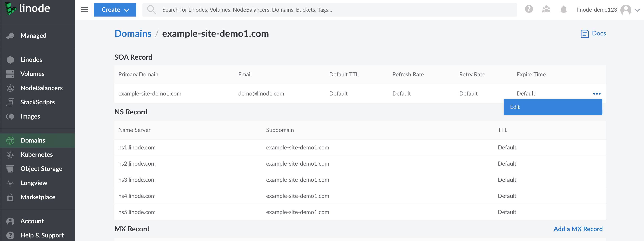
Task: Navigate to NodeBalancers section
Action: (42, 88)
